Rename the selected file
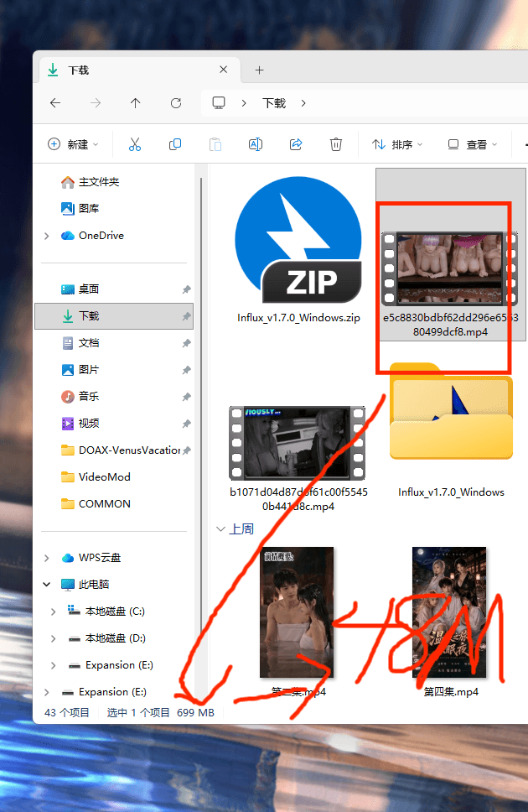Screen dimensions: 528x812 tap(256, 144)
